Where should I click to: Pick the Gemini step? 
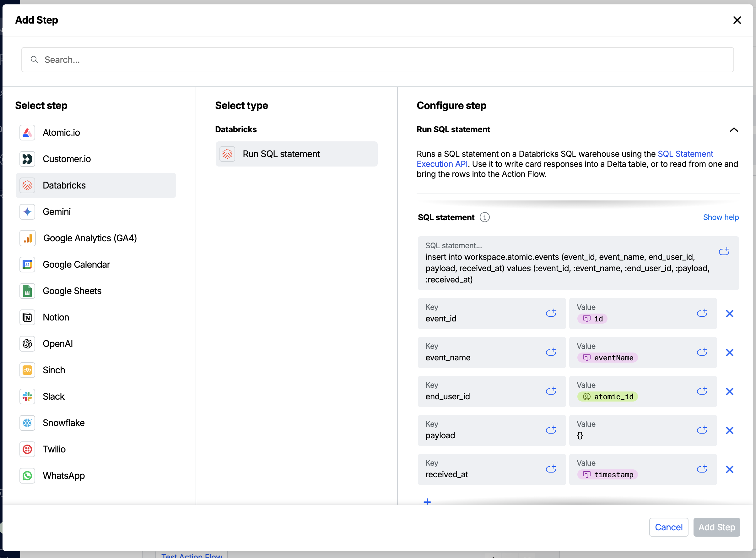click(x=95, y=211)
